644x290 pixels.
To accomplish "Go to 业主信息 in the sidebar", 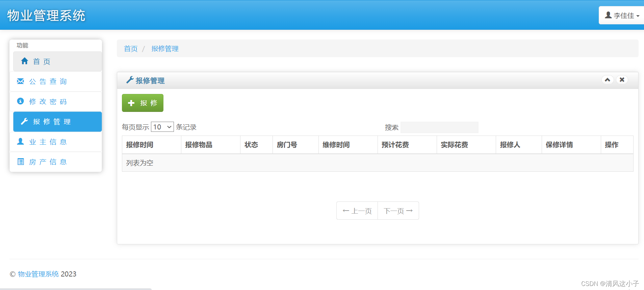I will point(56,142).
